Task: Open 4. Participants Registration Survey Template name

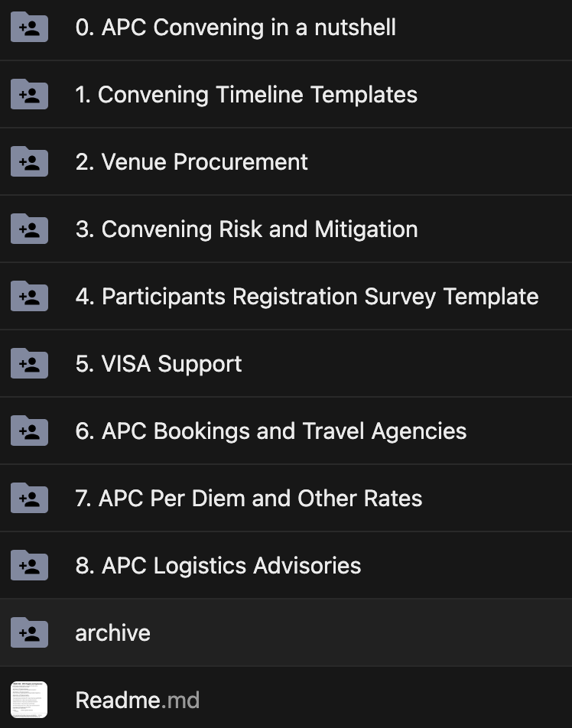Action: pyautogui.click(x=307, y=297)
